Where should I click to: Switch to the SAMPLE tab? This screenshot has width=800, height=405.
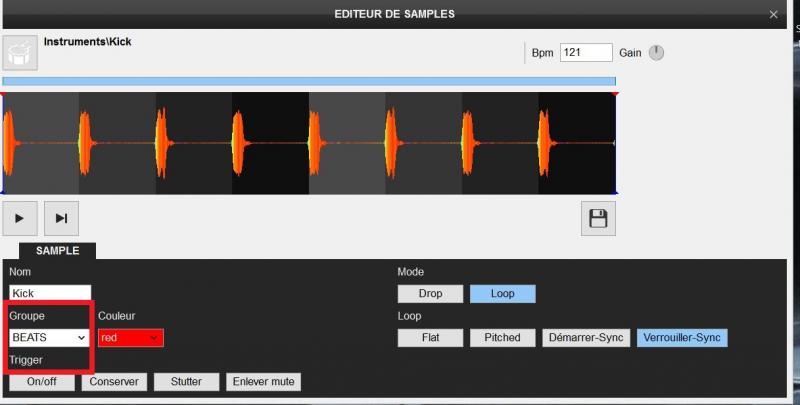point(57,251)
